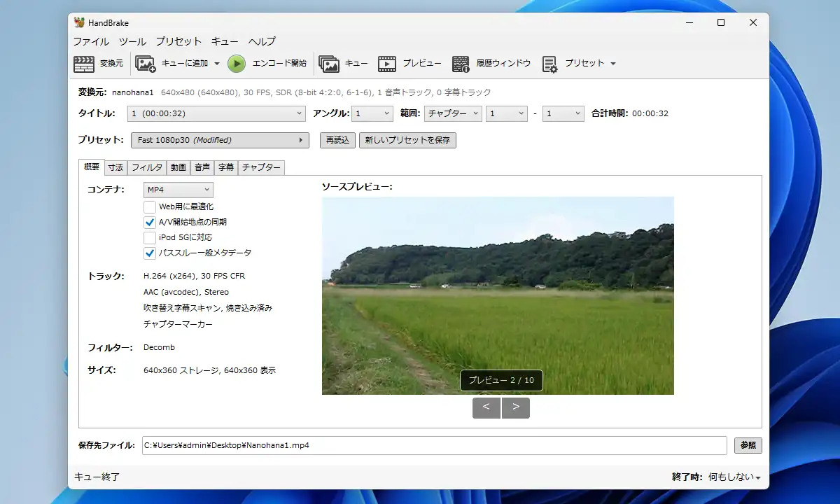Viewport: 840px width, 504px height.
Task: Click the 保存先ファイル path input field
Action: point(434,445)
